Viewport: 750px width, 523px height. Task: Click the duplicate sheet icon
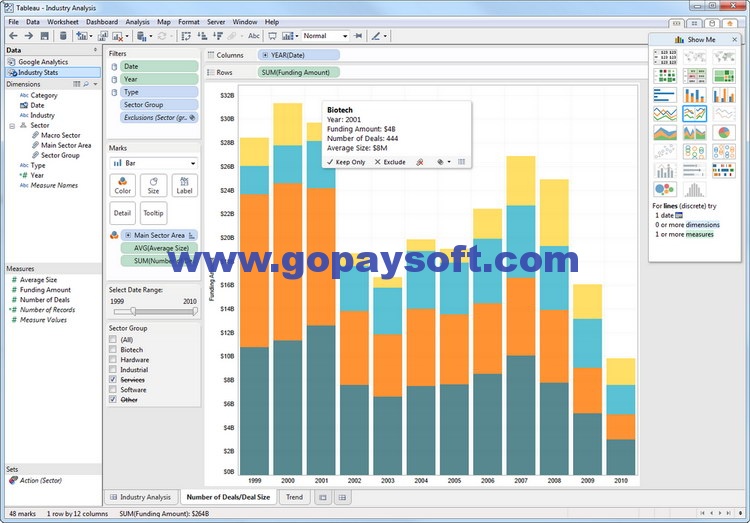coord(103,36)
